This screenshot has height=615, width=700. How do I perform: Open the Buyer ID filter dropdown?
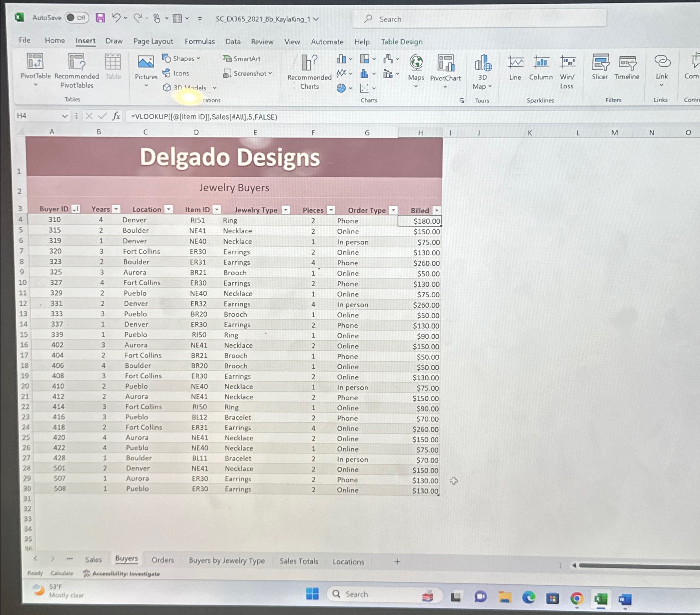(76, 209)
